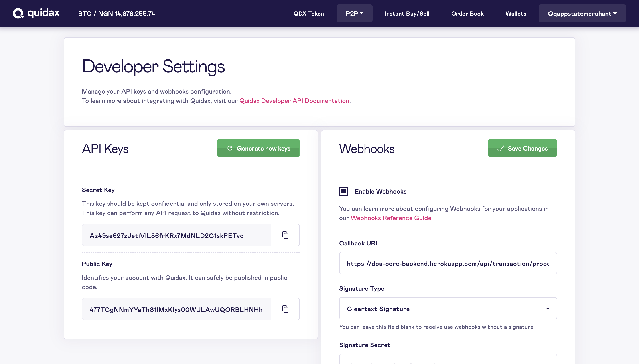The image size is (639, 364).
Task: Go to QDX Token page
Action: click(308, 14)
